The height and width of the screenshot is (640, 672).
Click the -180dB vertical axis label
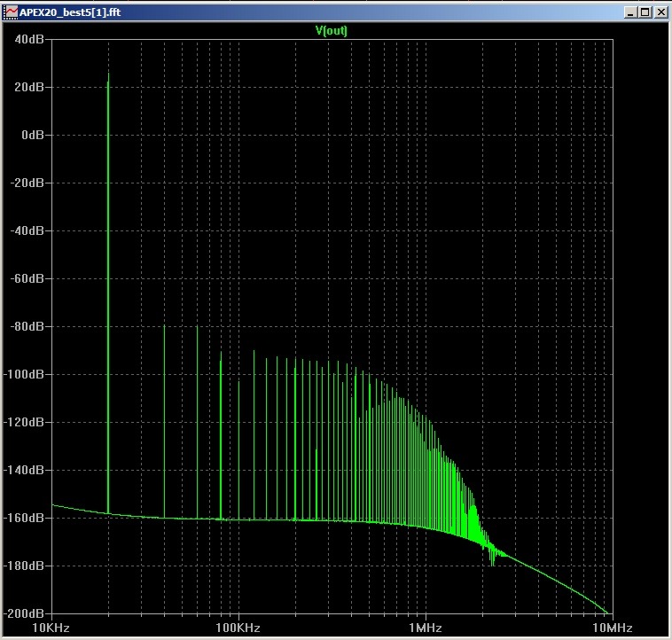(x=24, y=566)
